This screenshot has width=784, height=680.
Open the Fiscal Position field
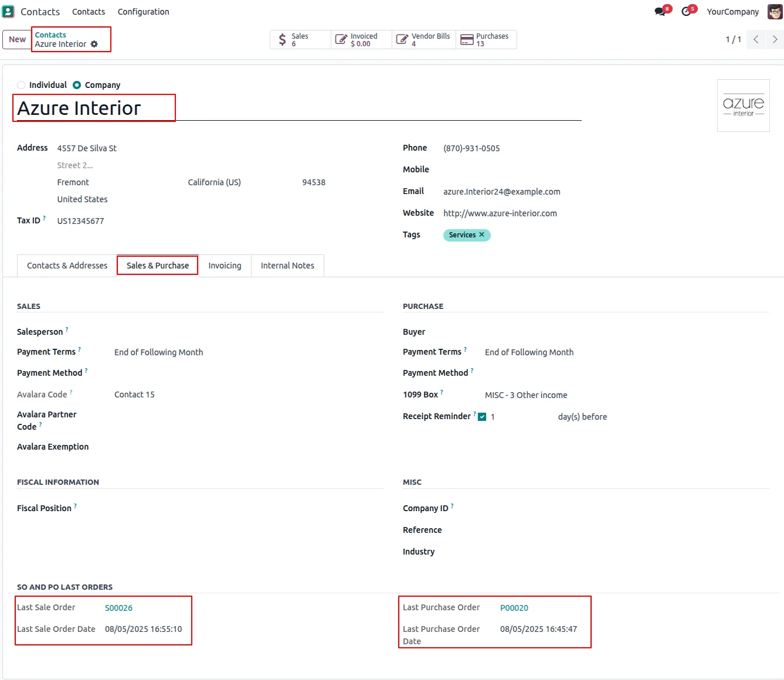[x=249, y=508]
